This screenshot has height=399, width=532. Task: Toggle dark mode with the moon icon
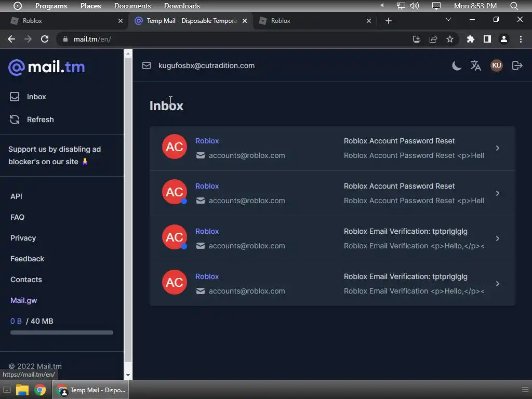(457, 65)
